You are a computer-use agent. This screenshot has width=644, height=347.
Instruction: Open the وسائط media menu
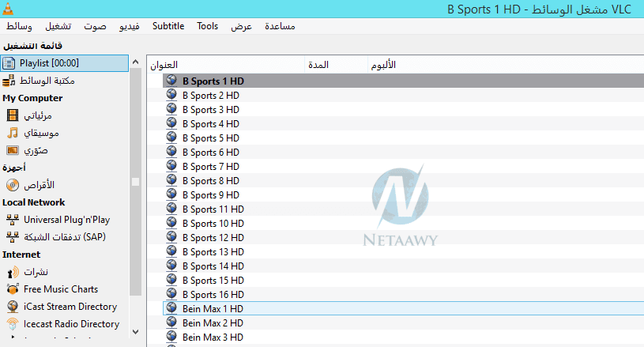(x=19, y=26)
